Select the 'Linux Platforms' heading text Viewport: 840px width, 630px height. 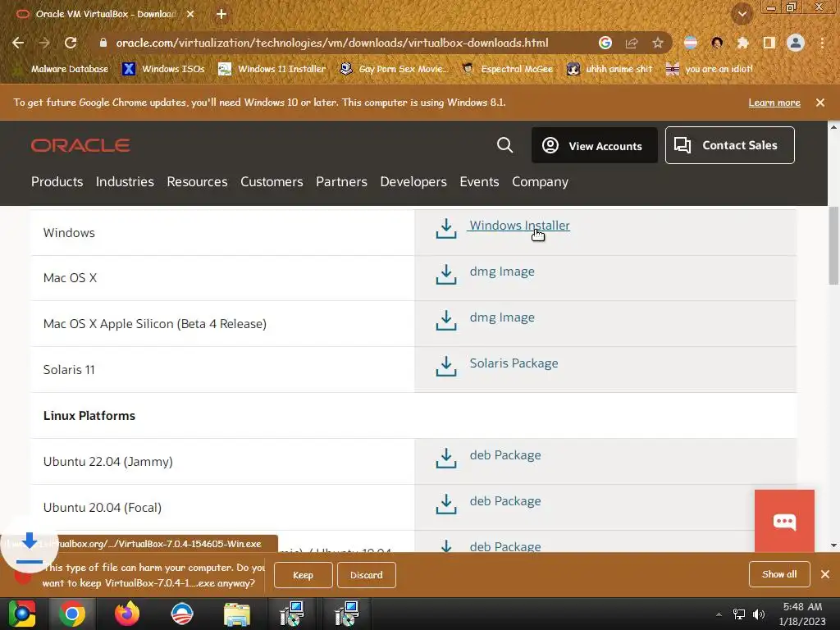point(89,416)
